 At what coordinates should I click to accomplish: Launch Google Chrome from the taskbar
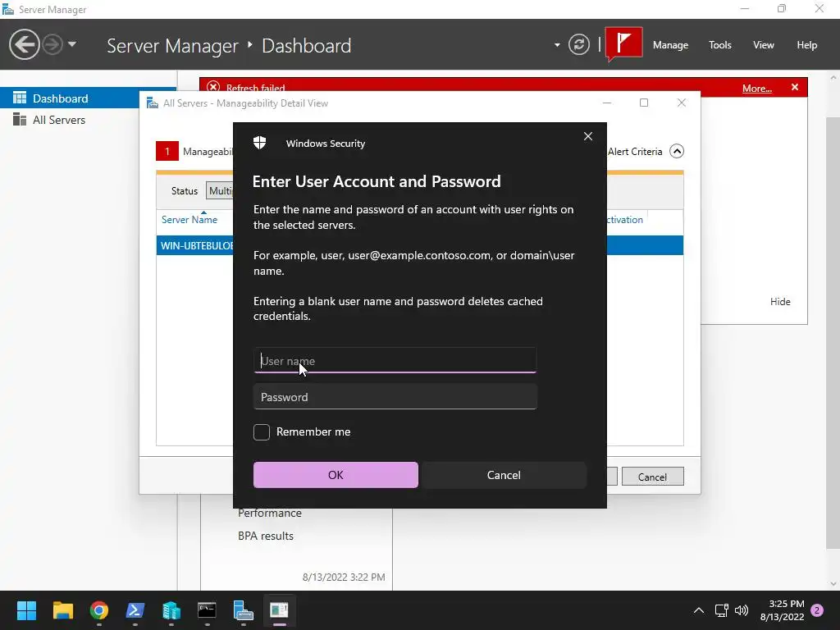(99, 609)
